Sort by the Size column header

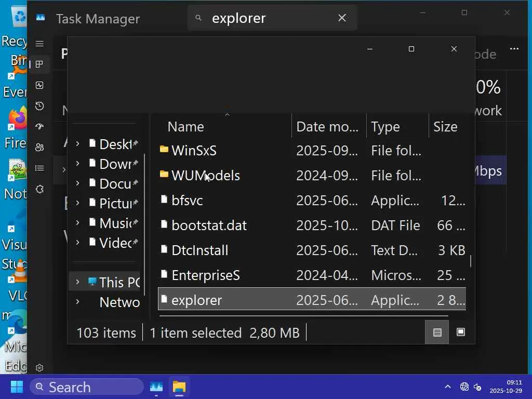tap(445, 127)
